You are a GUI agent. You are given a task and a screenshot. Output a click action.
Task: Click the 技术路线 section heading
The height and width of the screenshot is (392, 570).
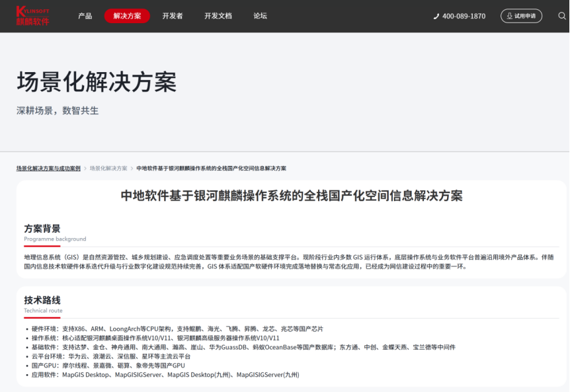point(42,300)
